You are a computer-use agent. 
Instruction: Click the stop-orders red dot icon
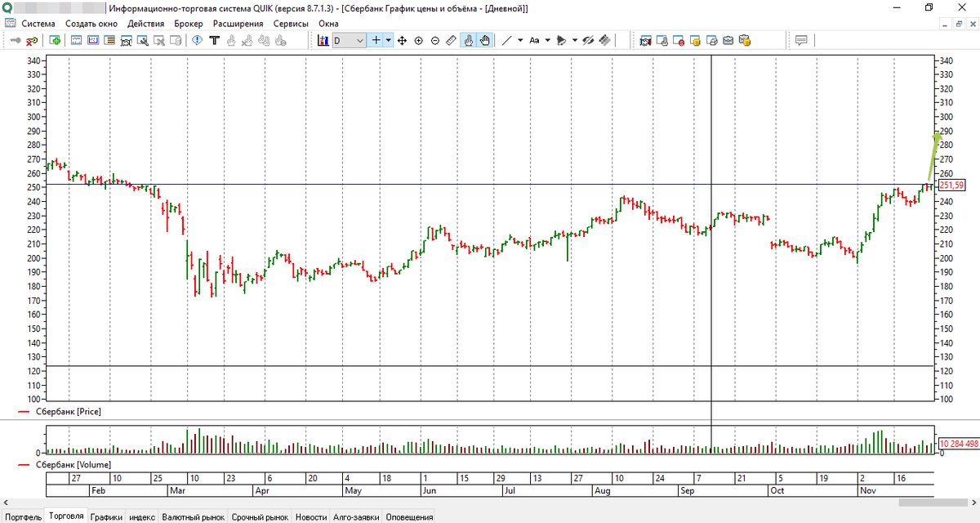679,41
